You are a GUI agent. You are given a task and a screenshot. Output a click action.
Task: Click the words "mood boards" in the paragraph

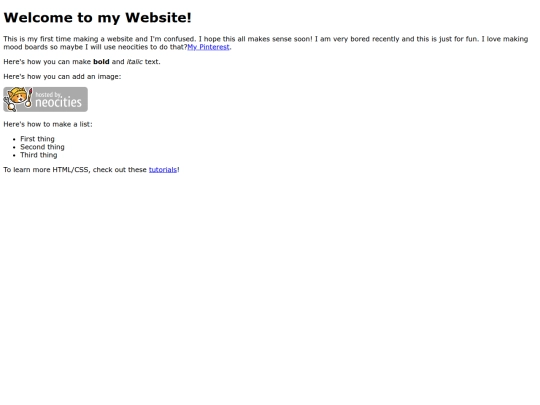pyautogui.click(x=25, y=47)
